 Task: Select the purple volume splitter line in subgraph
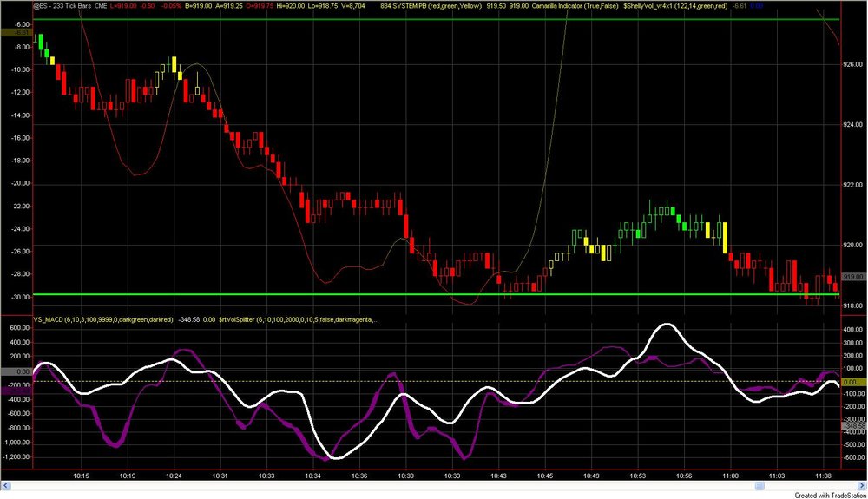tap(115, 443)
